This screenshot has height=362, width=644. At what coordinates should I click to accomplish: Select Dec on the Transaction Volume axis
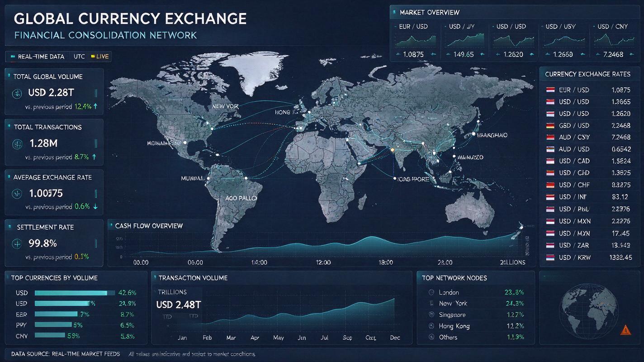[395, 338]
